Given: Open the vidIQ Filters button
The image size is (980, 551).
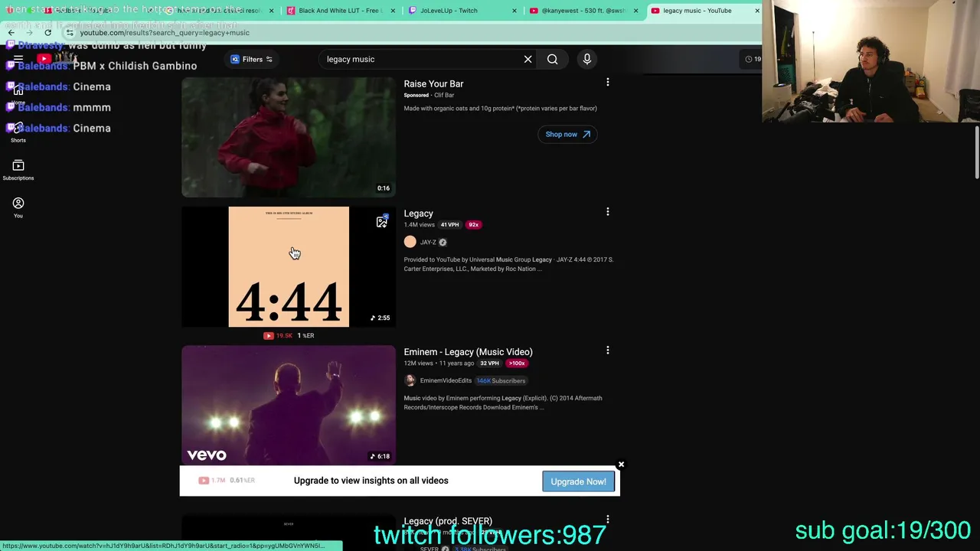Looking at the screenshot, I should (x=252, y=59).
